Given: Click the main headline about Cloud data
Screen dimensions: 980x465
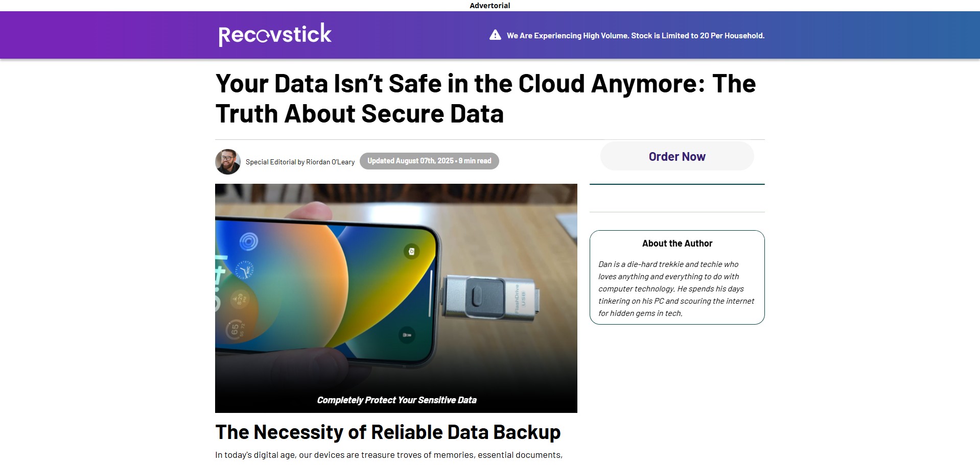Looking at the screenshot, I should click(485, 99).
